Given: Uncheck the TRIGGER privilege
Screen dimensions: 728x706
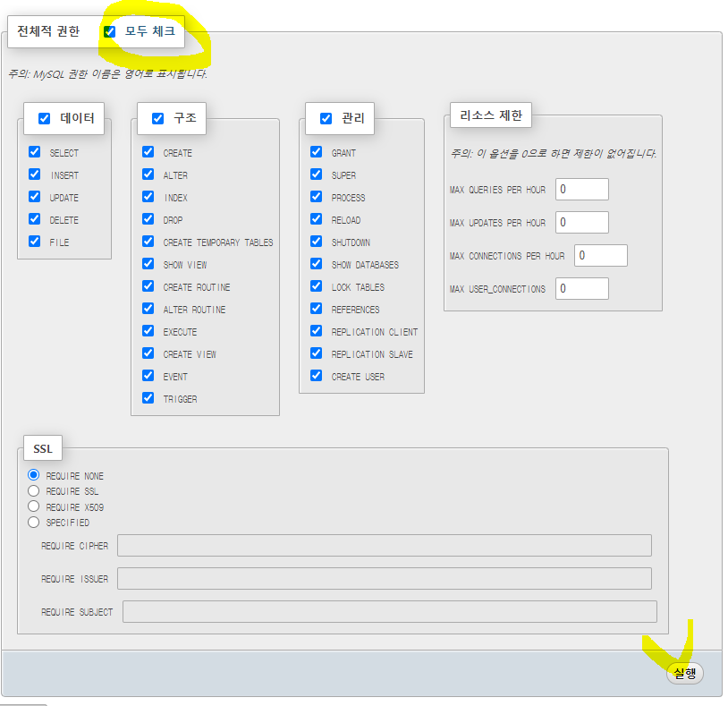Looking at the screenshot, I should [148, 397].
